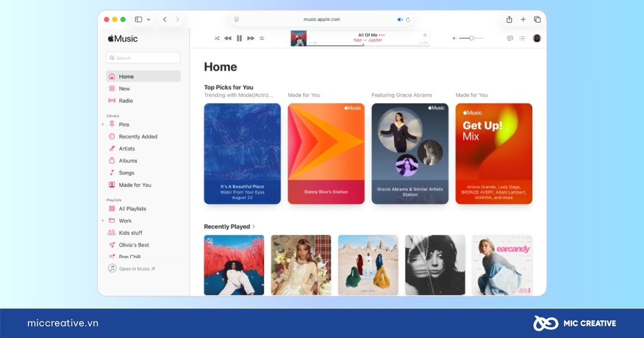Switch to the Home tab
The height and width of the screenshot is (338, 644).
(x=126, y=76)
